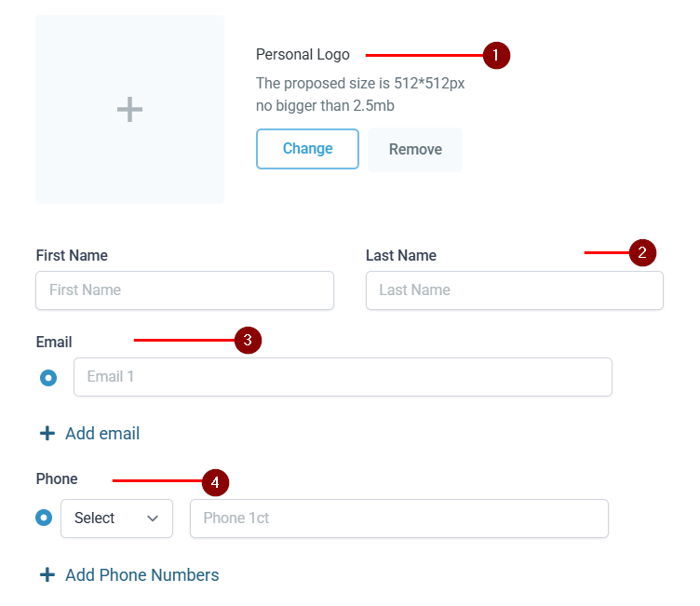Click into the Email 1 field
Screen dimensions: 700x606
click(343, 377)
